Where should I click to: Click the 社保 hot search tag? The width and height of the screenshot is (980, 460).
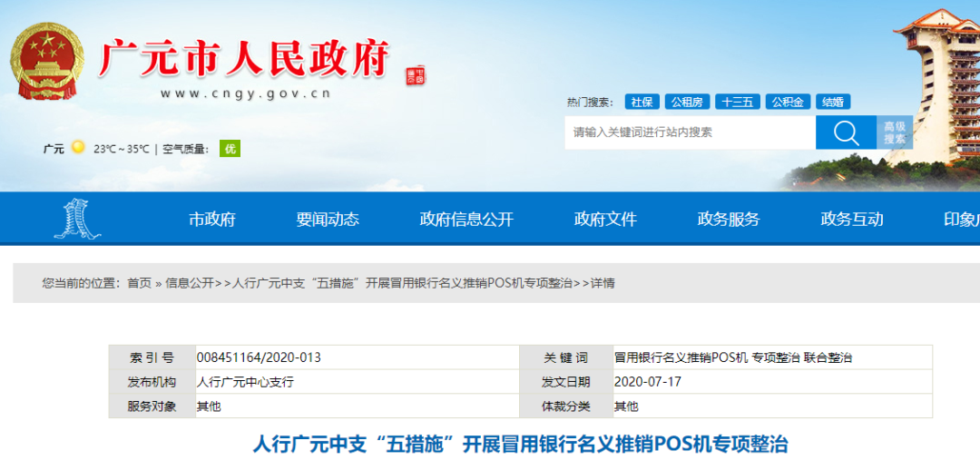tap(642, 102)
